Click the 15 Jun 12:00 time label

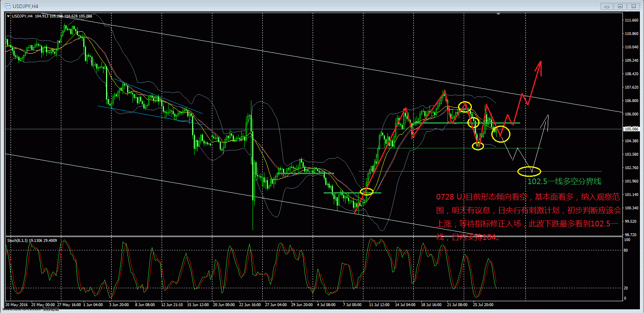tap(198, 304)
